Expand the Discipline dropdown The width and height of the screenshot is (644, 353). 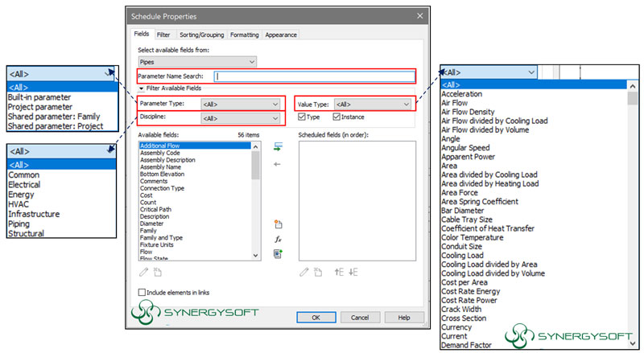240,118
